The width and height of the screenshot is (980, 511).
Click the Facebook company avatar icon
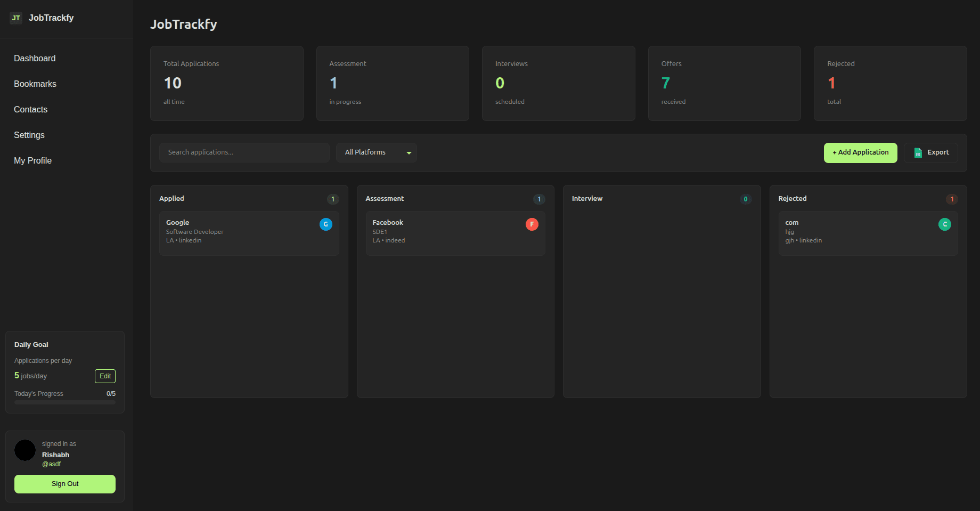click(532, 224)
